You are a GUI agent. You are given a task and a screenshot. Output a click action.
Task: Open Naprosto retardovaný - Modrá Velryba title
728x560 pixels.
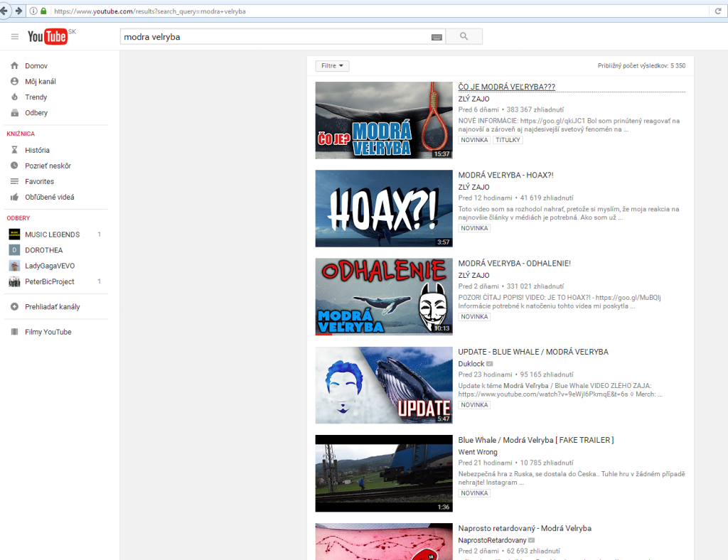click(525, 528)
